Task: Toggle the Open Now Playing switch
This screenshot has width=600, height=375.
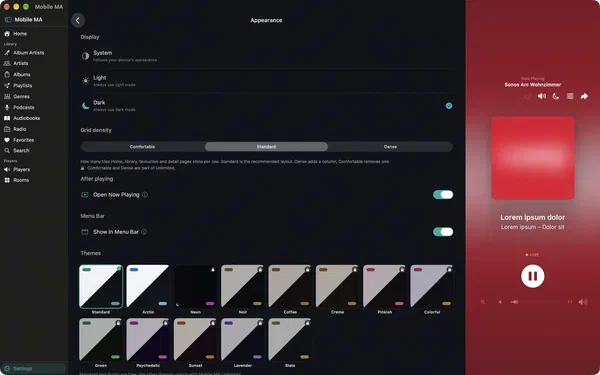Action: (443, 195)
